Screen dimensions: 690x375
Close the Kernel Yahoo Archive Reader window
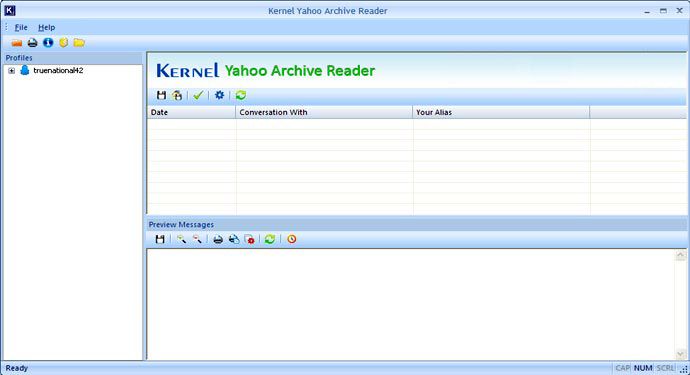(679, 11)
